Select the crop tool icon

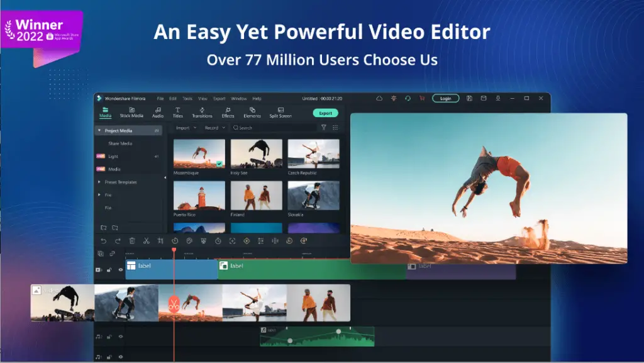160,241
